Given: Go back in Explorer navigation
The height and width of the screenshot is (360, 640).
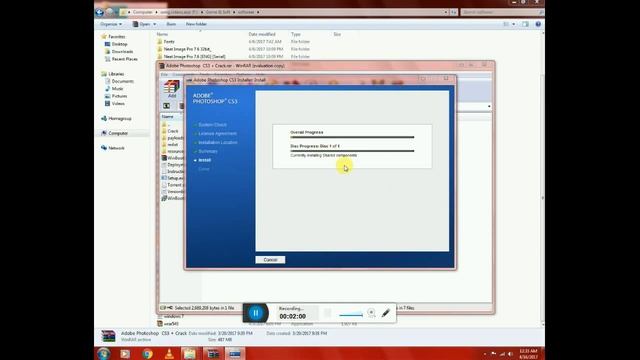Looking at the screenshot, I should tap(99, 12).
